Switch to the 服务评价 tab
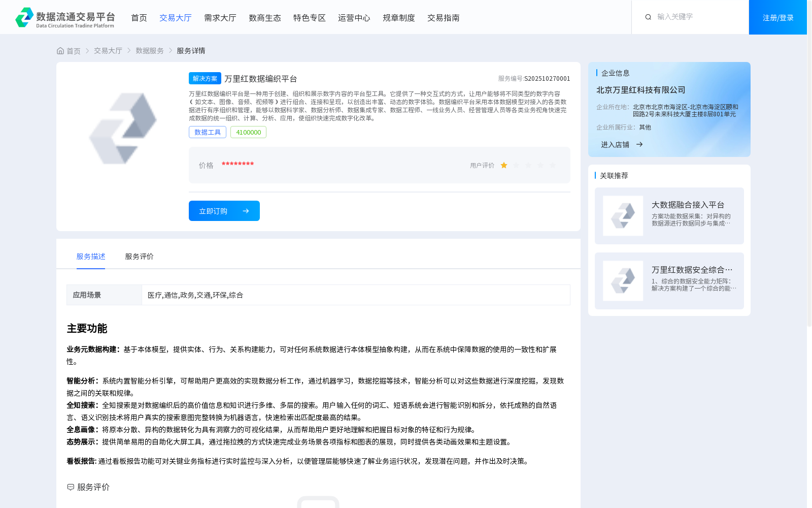 pos(140,257)
